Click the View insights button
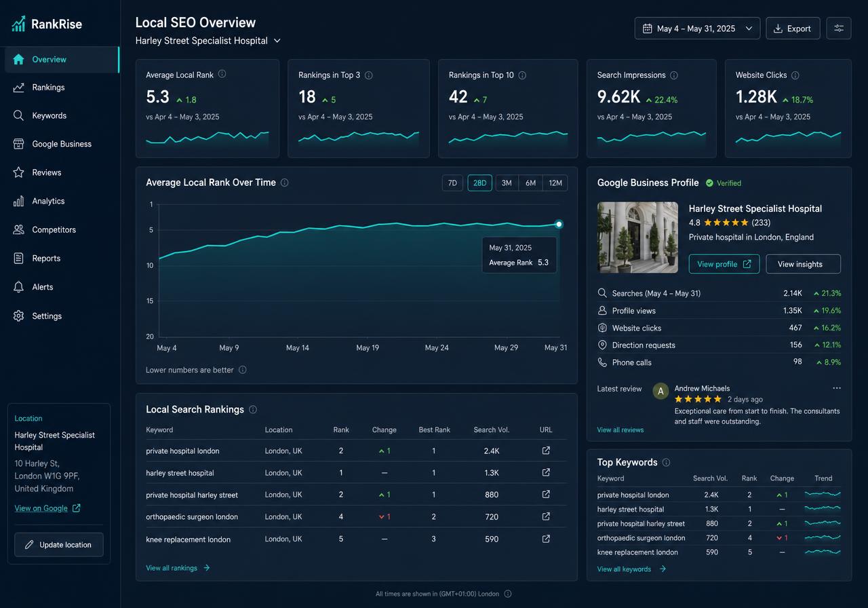Screen dimensions: 868x608 click(803, 264)
